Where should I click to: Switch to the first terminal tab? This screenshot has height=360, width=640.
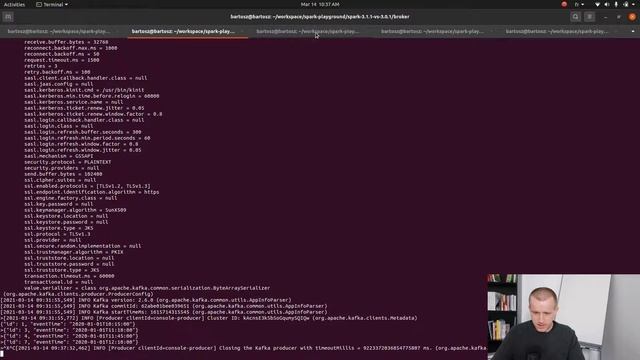pos(62,31)
